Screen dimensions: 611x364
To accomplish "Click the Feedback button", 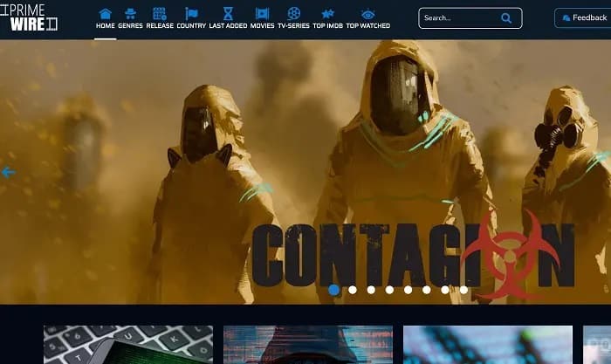I will click(582, 18).
